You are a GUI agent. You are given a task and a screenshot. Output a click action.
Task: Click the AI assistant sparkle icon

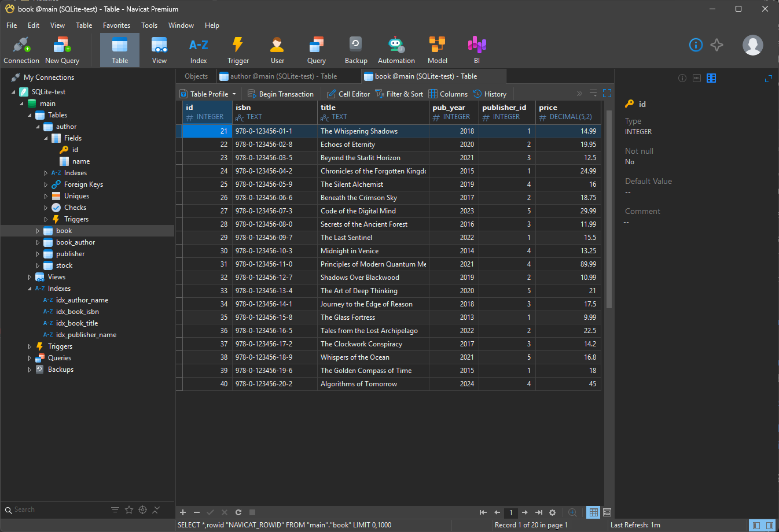point(717,45)
